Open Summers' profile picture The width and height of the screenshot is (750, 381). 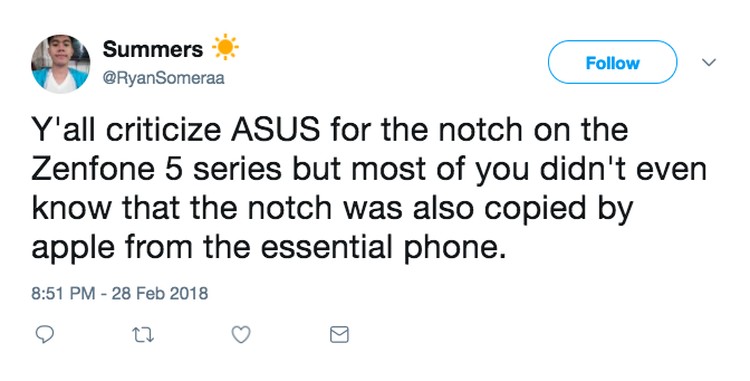tap(61, 64)
